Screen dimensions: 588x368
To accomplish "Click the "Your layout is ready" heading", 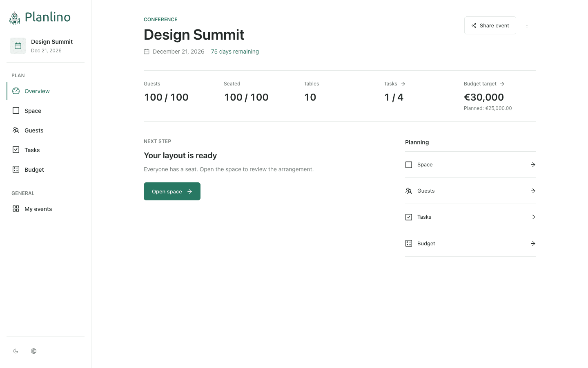I will [x=180, y=155].
